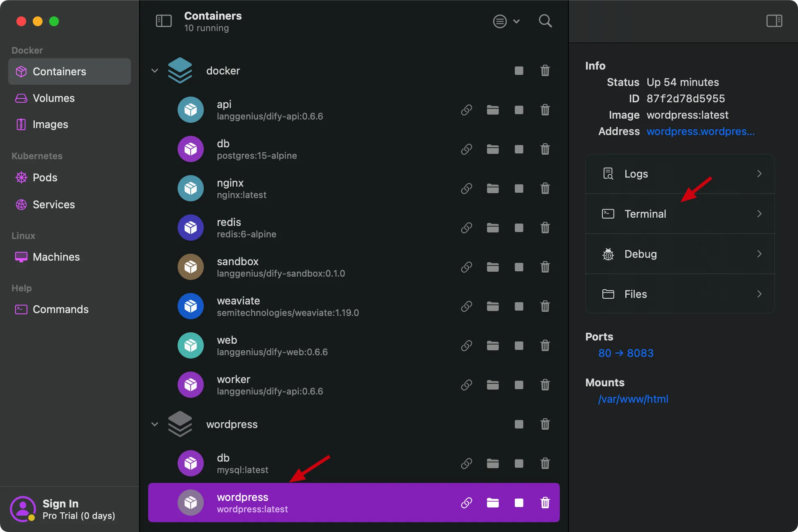This screenshot has height=532, width=798.
Task: Stop the worker container
Action: [x=519, y=385]
